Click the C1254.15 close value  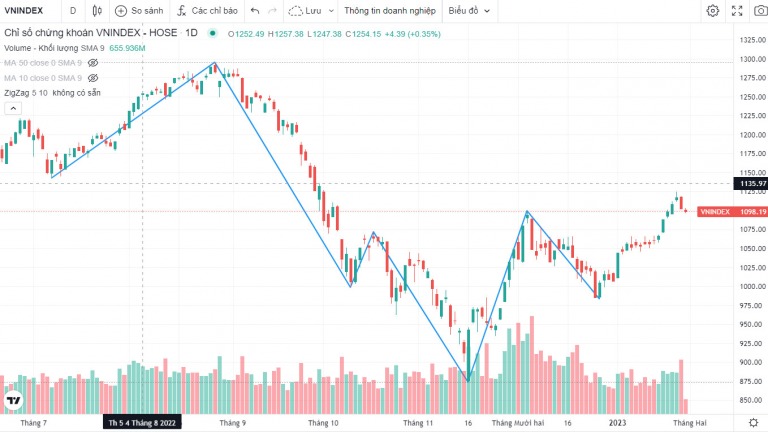pos(363,34)
